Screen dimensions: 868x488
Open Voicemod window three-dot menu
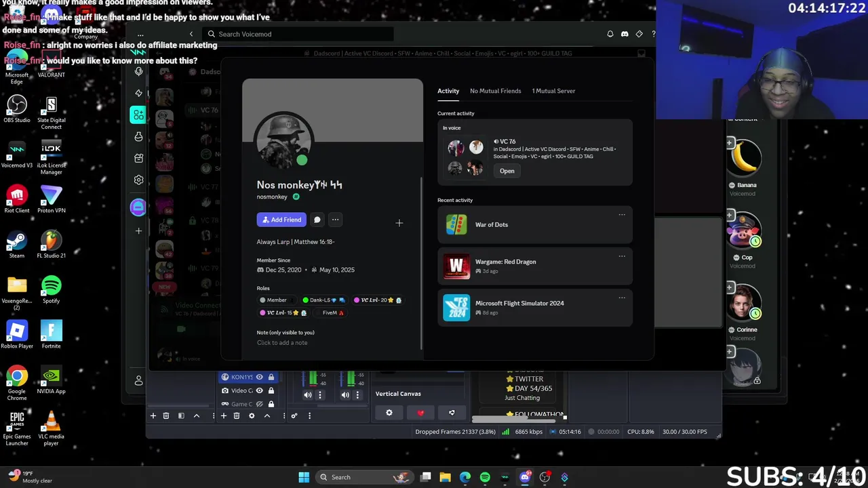140,34
